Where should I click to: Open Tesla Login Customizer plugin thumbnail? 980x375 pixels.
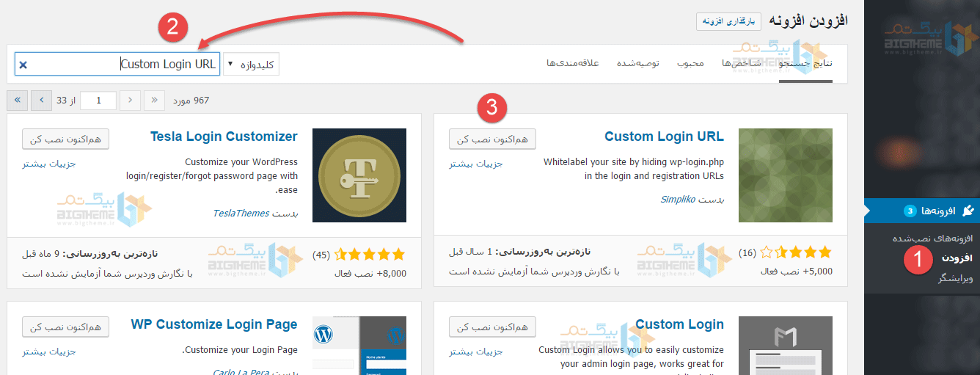point(359,175)
